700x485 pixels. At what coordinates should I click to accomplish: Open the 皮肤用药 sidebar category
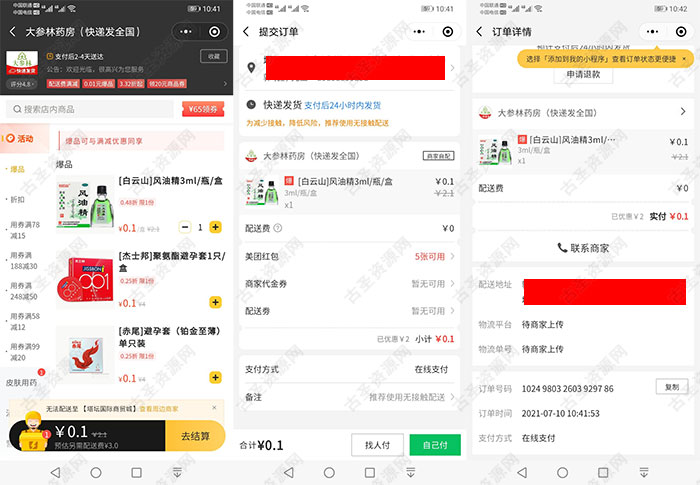click(21, 383)
